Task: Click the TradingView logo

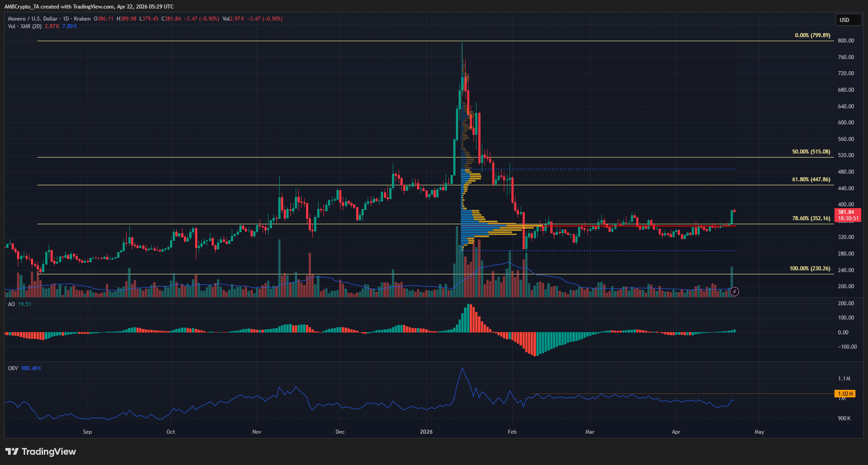Action: (41, 452)
